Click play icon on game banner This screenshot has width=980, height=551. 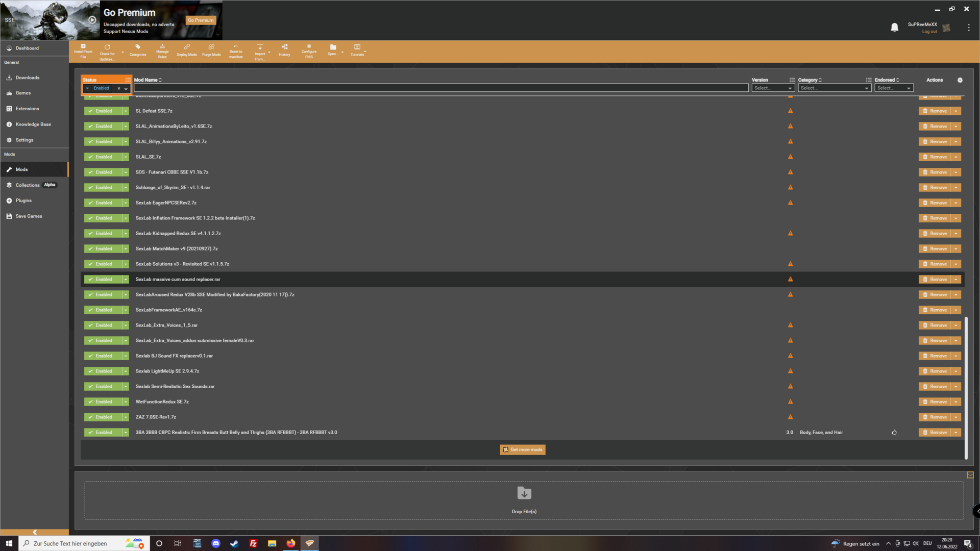pyautogui.click(x=92, y=20)
